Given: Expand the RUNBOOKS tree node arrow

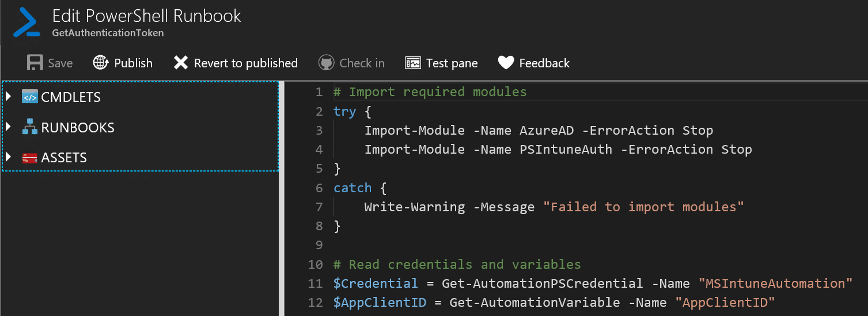Looking at the screenshot, I should (8, 127).
